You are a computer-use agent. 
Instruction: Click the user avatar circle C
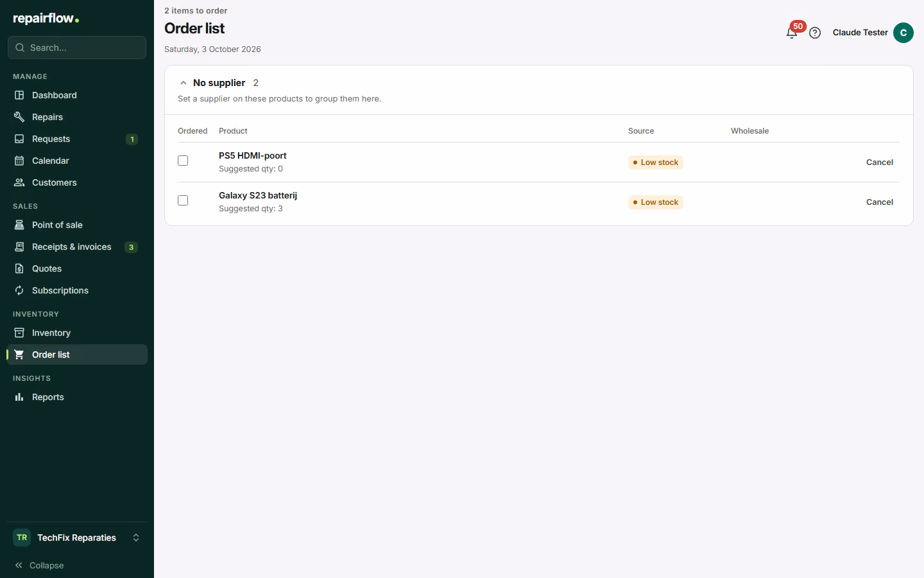click(x=903, y=33)
